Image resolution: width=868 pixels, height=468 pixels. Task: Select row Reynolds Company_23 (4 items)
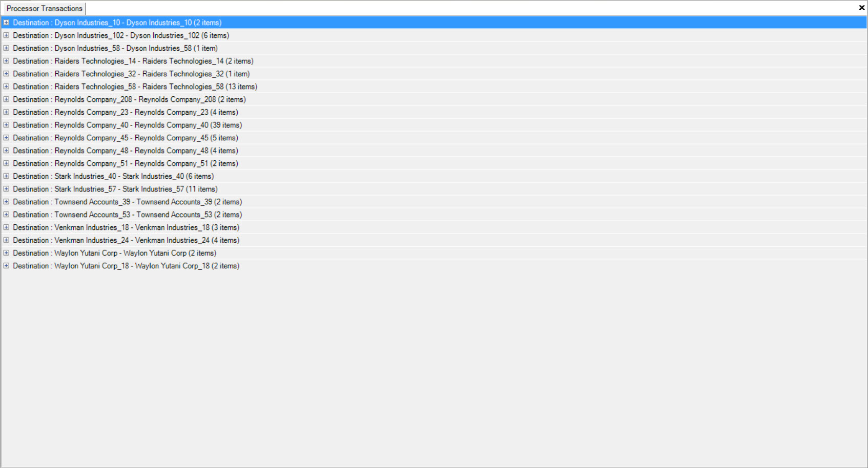434,112
